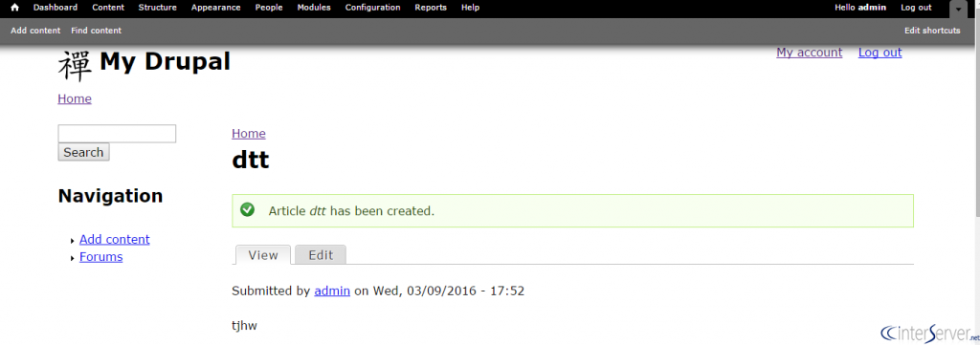Screen dimensions: 980x345
Task: Click the 'has been created' message text
Action: (382, 211)
